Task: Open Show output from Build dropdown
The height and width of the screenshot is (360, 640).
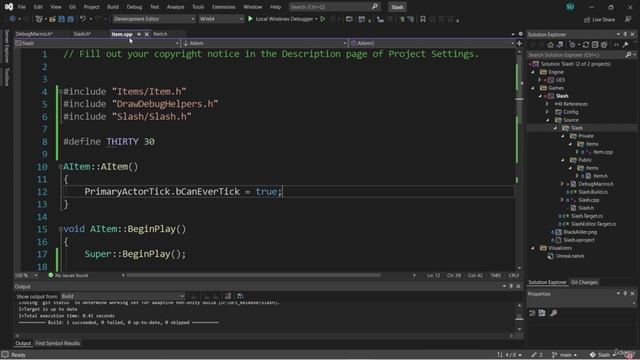Action: click(x=122, y=296)
